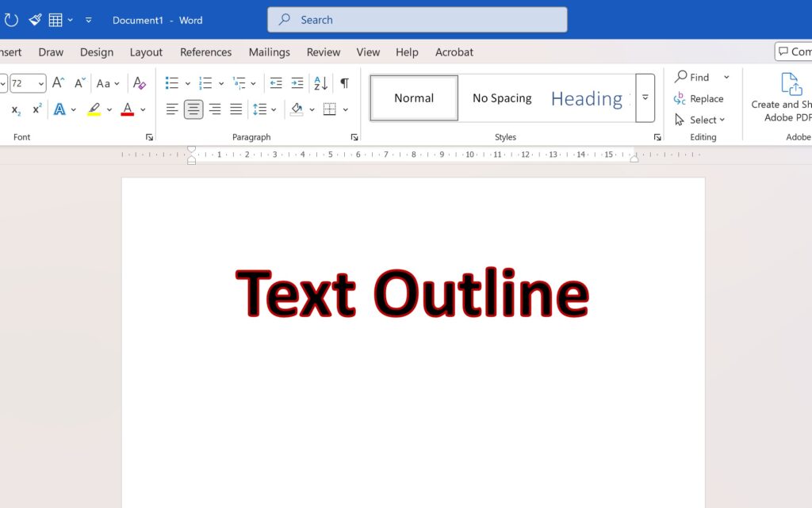The image size is (812, 508).
Task: Toggle Show/Hide paragraph marks
Action: tap(344, 82)
